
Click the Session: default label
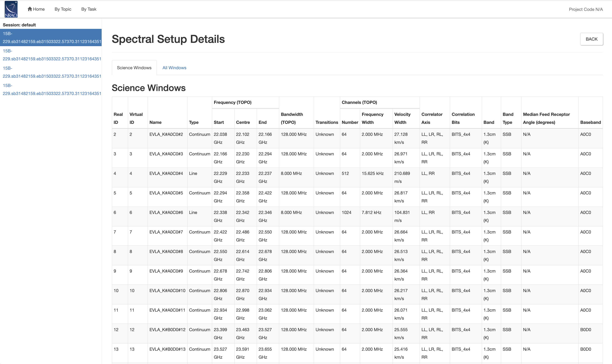pyautogui.click(x=19, y=25)
